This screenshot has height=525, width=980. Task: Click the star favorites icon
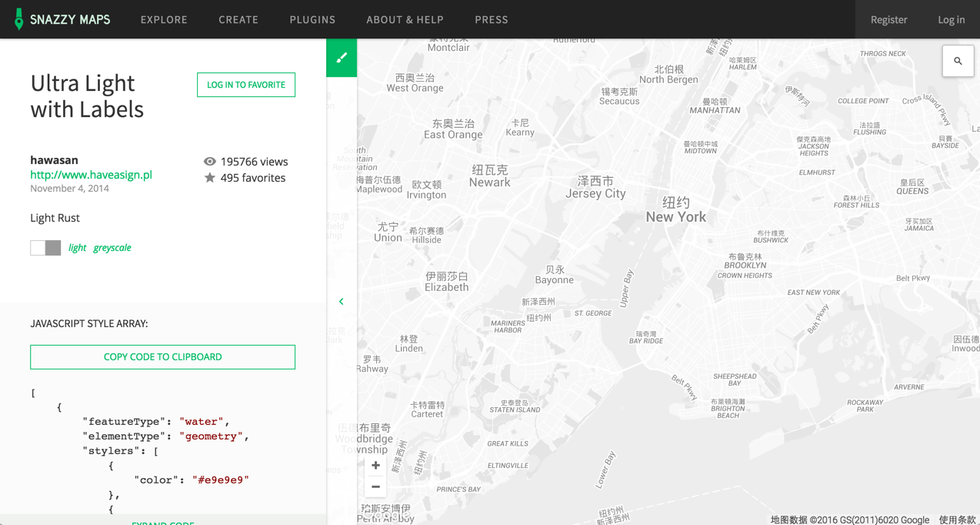[209, 178]
